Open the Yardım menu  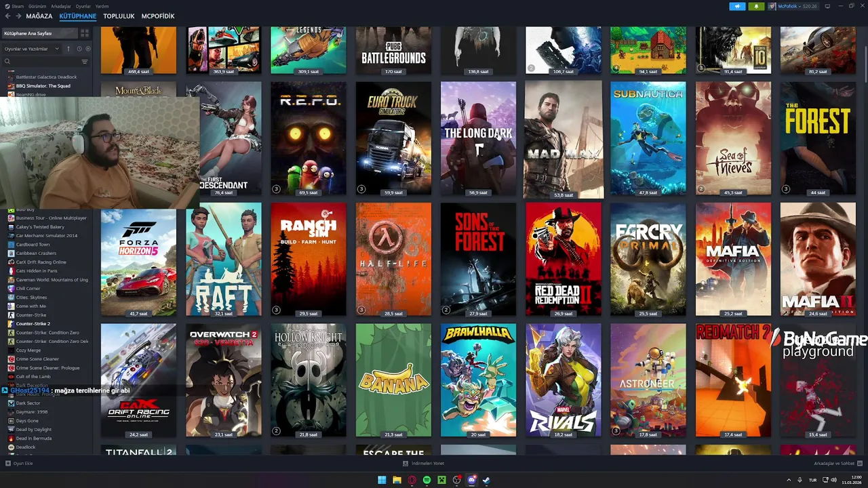[x=102, y=6]
